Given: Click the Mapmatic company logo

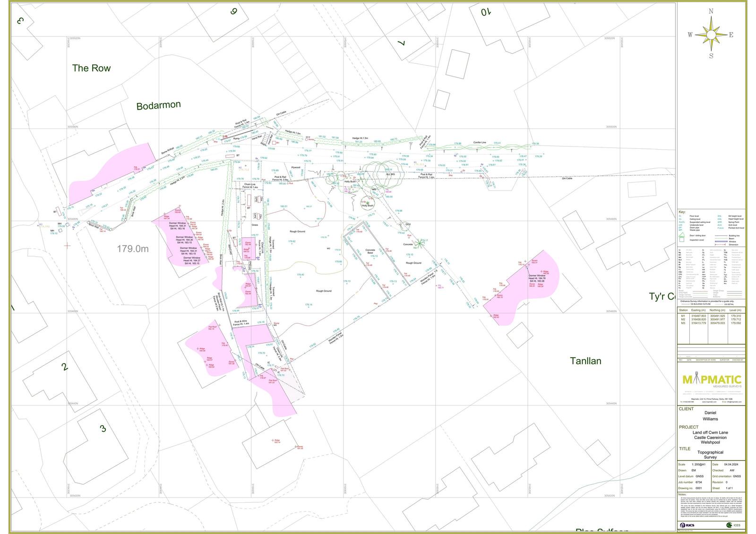Looking at the screenshot, I should coord(712,380).
